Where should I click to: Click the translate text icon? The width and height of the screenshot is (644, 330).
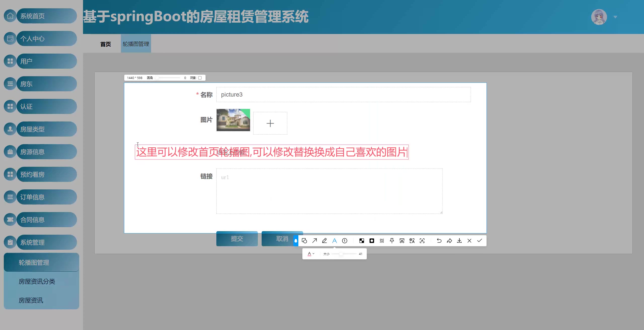tap(412, 241)
